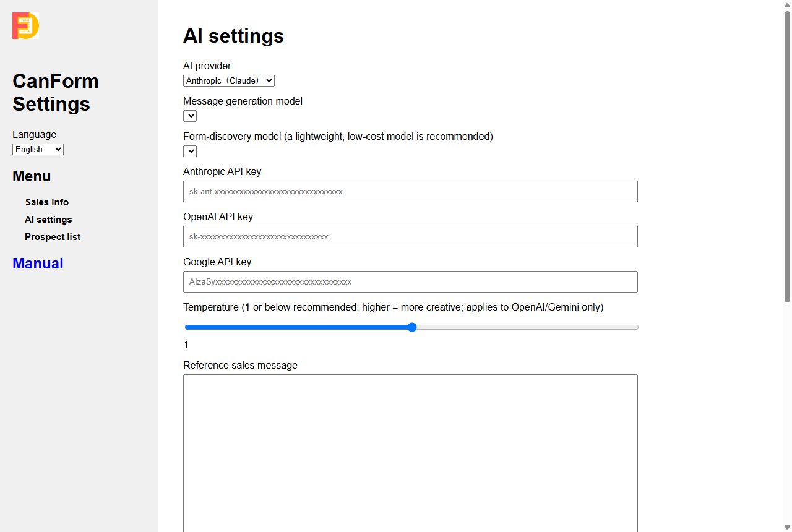Click the scrollbar down arrow
Screen dimensions: 792x532
[787, 527]
